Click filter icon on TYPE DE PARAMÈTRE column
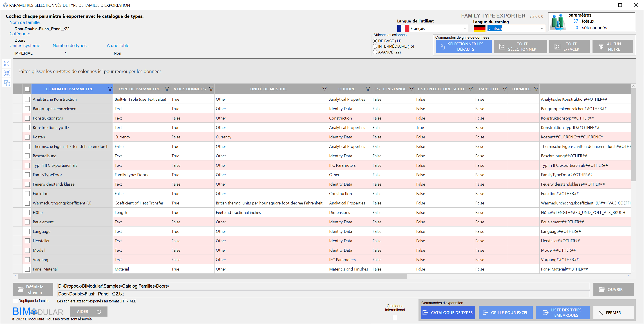Viewport: 644px width, 324px height. tap(167, 89)
